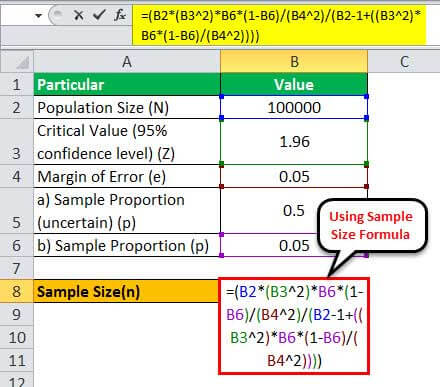Click the Particular header cell
440x387 pixels.
[127, 84]
